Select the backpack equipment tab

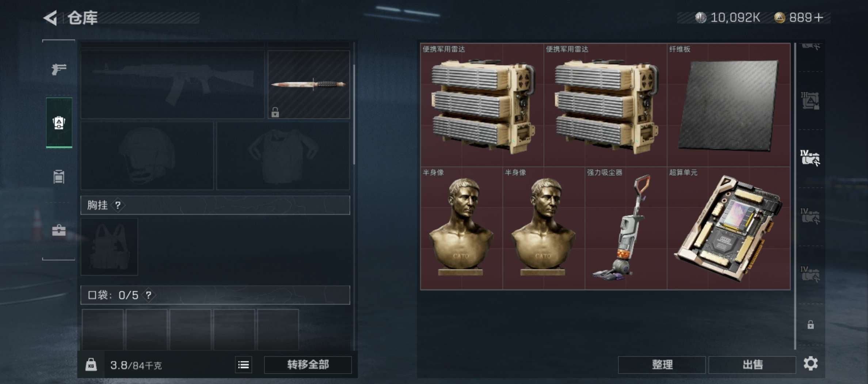tap(59, 123)
